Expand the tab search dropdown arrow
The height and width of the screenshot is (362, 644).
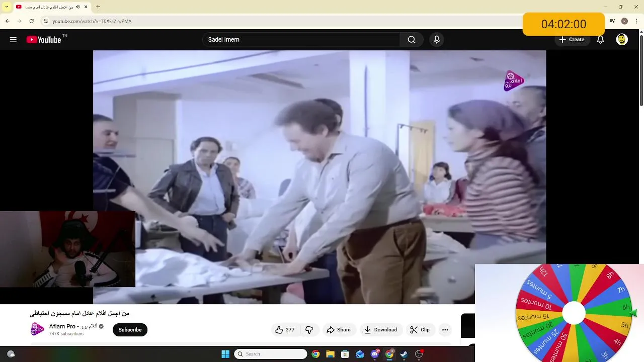7,7
